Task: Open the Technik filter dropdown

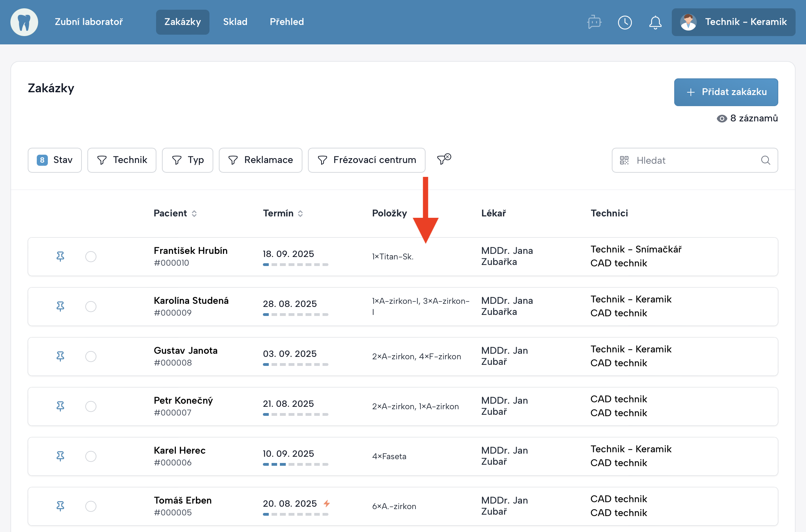Action: click(122, 160)
